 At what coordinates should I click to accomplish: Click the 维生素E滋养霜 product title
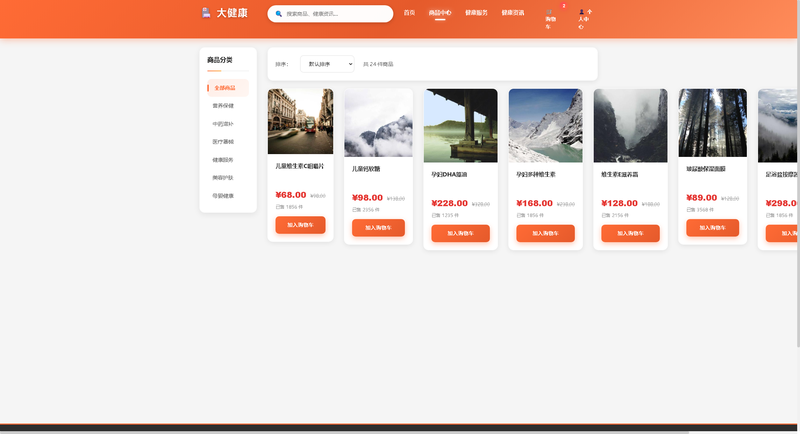click(619, 174)
